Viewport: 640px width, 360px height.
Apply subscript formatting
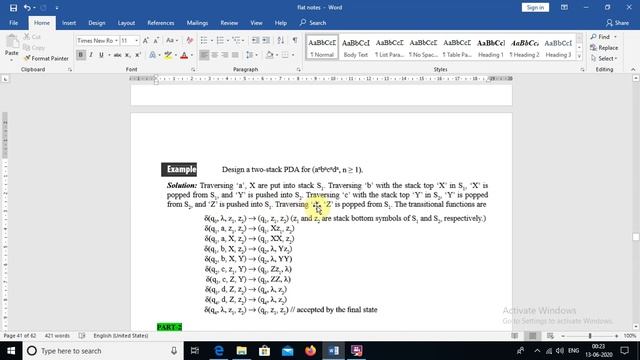[x=128, y=55]
